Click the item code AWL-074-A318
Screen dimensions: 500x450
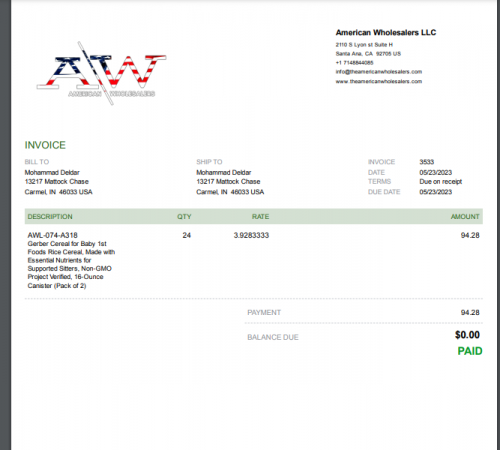(x=53, y=235)
